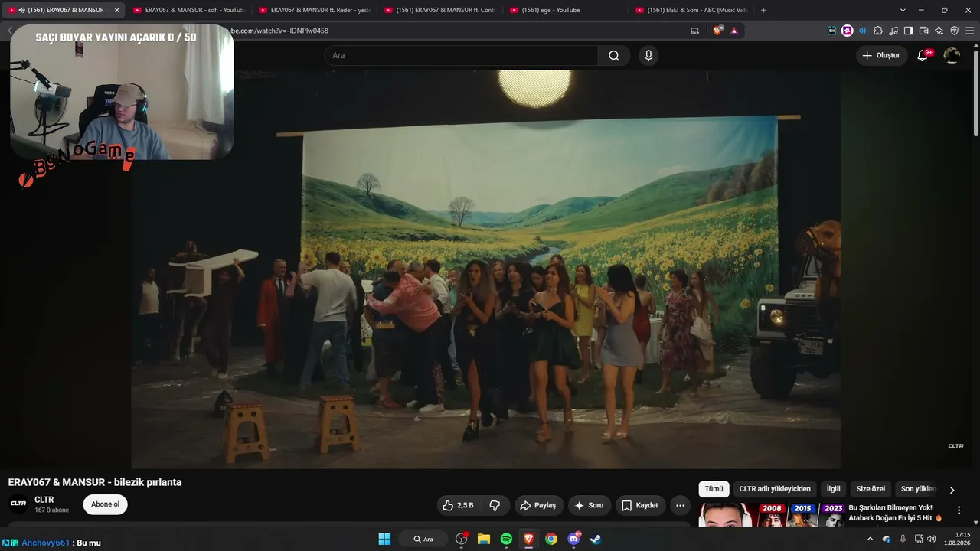Open Spotify from the taskbar
Screen dimensions: 980x551
point(506,539)
